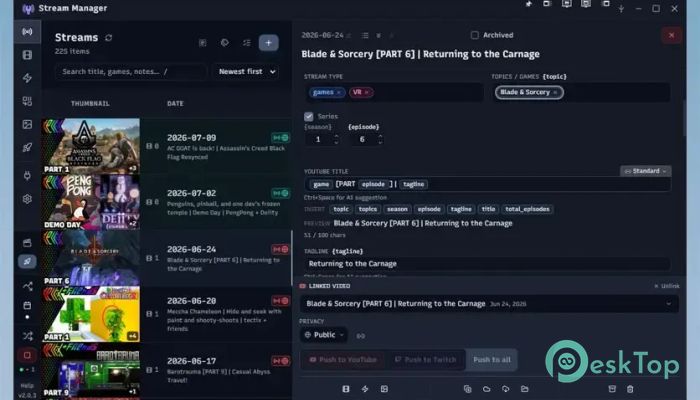Decrease the season number stepper
This screenshot has height=400, width=700.
pyautogui.click(x=336, y=142)
